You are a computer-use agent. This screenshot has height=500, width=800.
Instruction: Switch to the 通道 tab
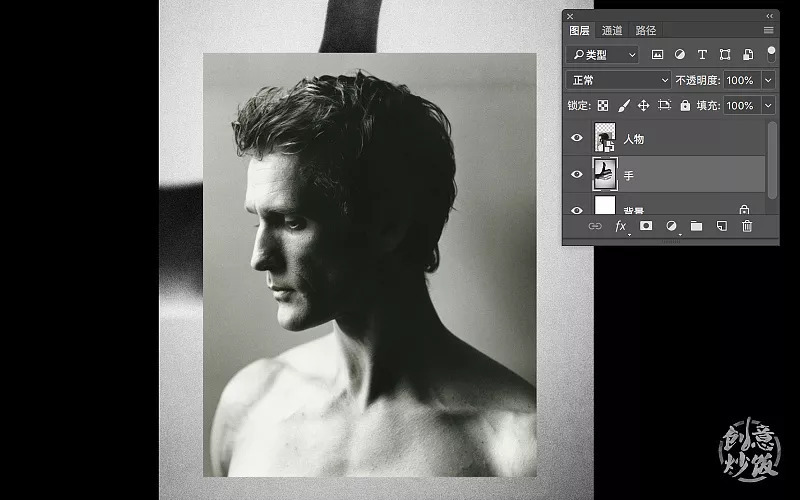[612, 31]
